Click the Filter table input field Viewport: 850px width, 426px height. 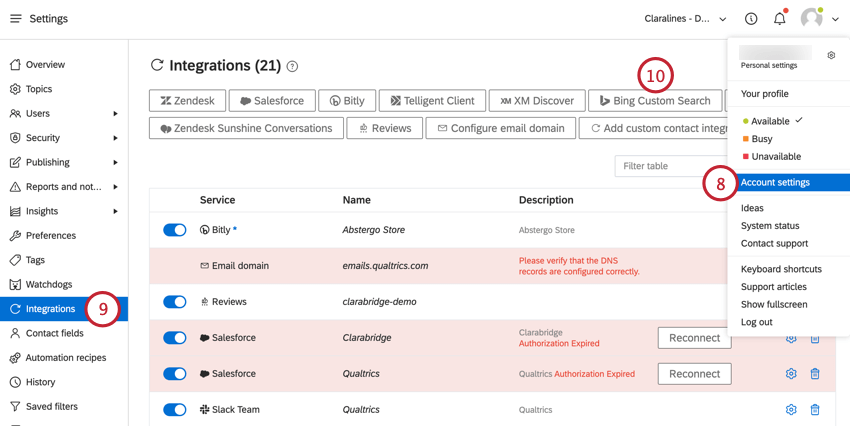[x=671, y=166]
